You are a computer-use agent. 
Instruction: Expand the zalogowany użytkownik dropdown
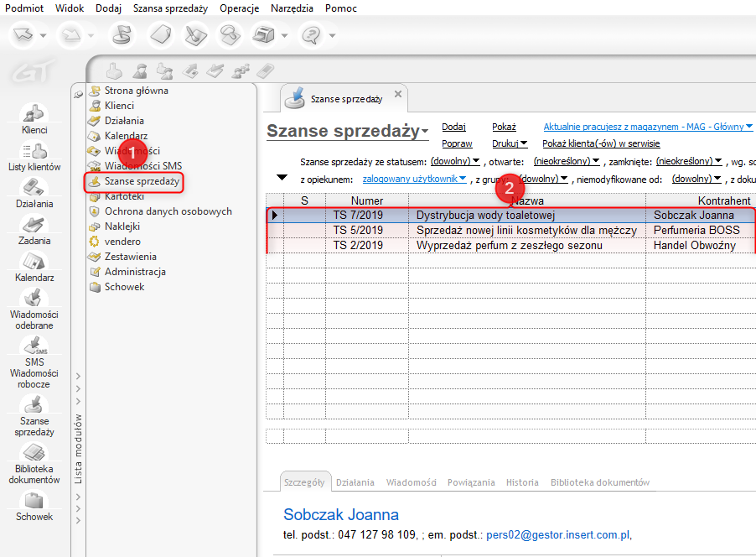tap(414, 179)
